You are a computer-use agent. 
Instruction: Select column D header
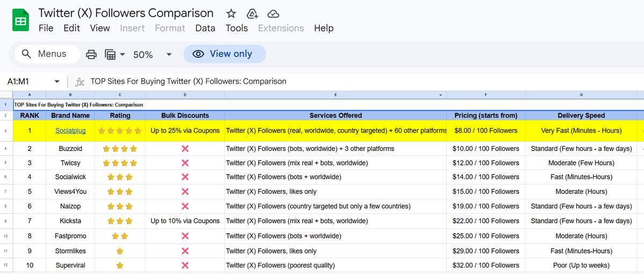click(x=185, y=95)
